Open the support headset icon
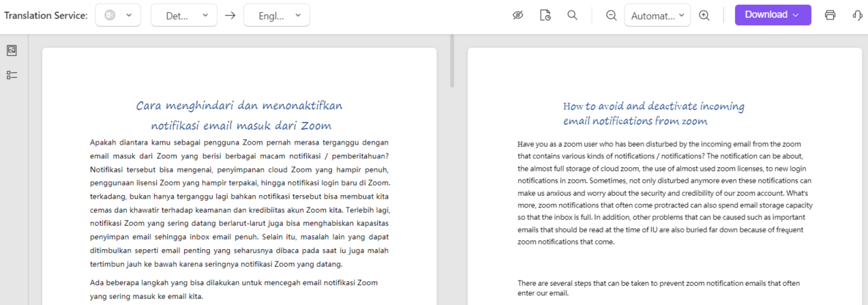 coord(857,15)
